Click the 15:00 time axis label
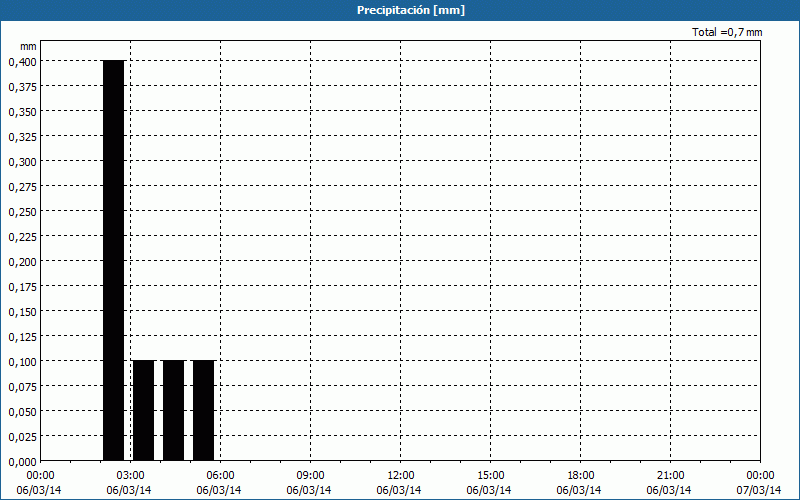The image size is (800, 500). tap(490, 476)
